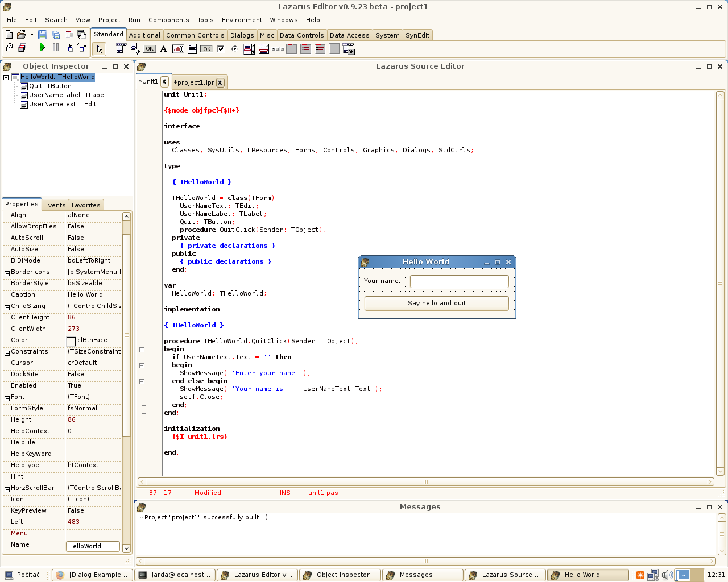Pick TEdit component from palette
The width and height of the screenshot is (728, 582).
pos(178,49)
